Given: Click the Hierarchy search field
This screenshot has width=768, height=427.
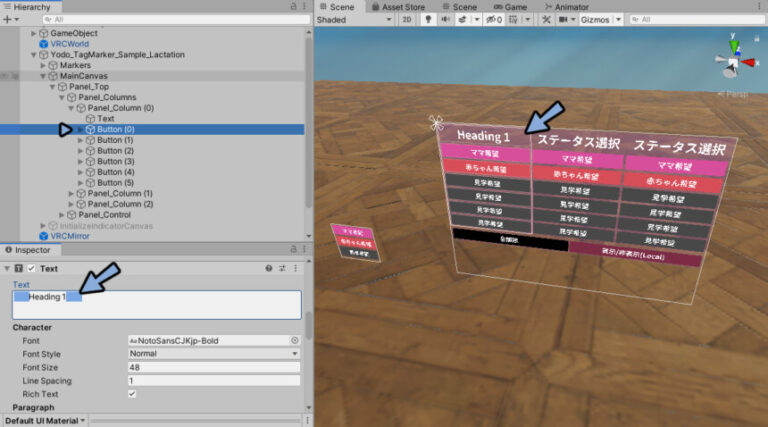Looking at the screenshot, I should click(x=176, y=20).
